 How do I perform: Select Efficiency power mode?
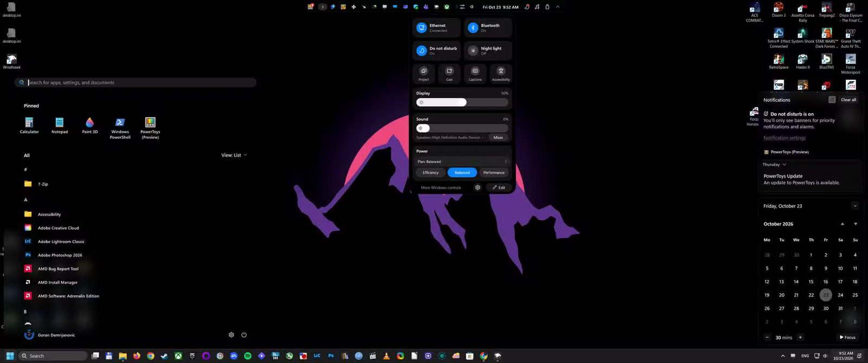[x=431, y=173]
